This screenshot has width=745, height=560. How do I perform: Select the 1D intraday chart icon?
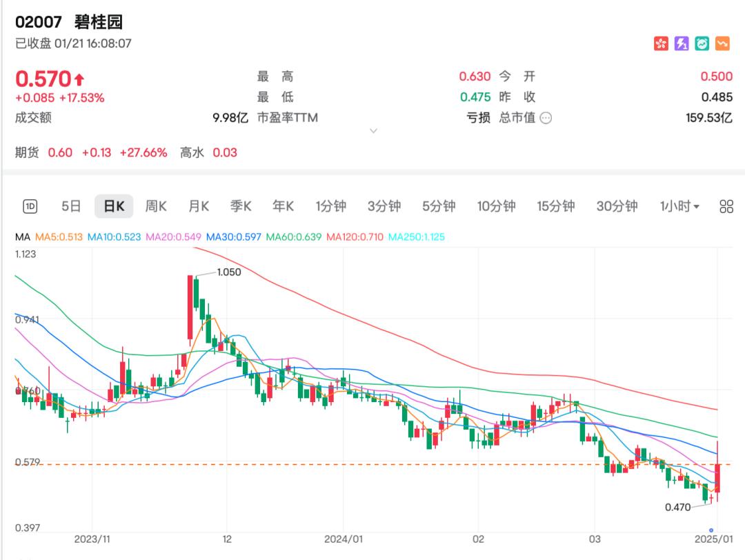[x=30, y=206]
